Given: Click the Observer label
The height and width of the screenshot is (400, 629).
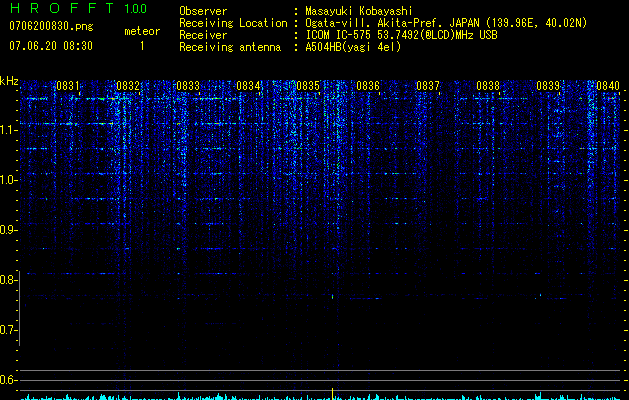Looking at the screenshot, I should (203, 11).
